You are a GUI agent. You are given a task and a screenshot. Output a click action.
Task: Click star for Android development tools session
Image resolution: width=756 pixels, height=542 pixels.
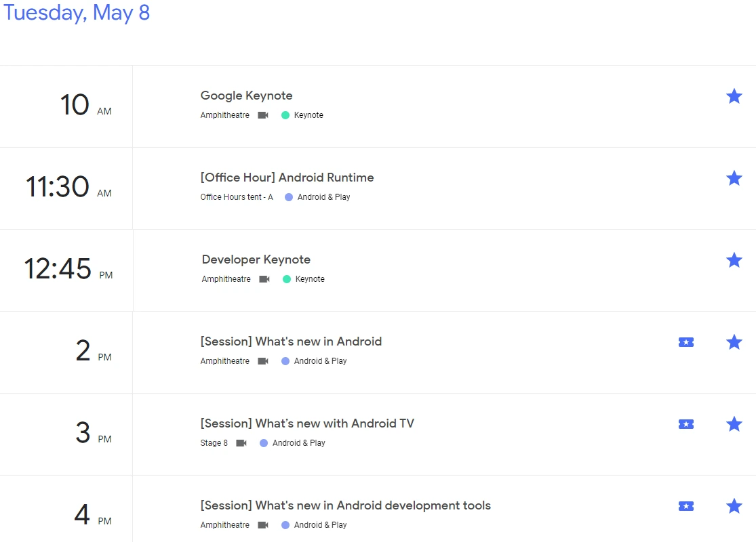(x=734, y=506)
